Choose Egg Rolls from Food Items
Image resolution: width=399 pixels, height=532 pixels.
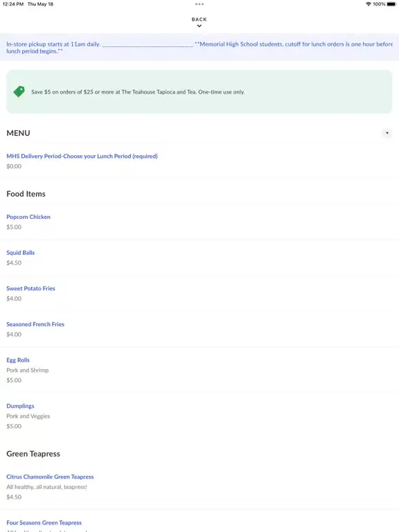click(x=18, y=360)
